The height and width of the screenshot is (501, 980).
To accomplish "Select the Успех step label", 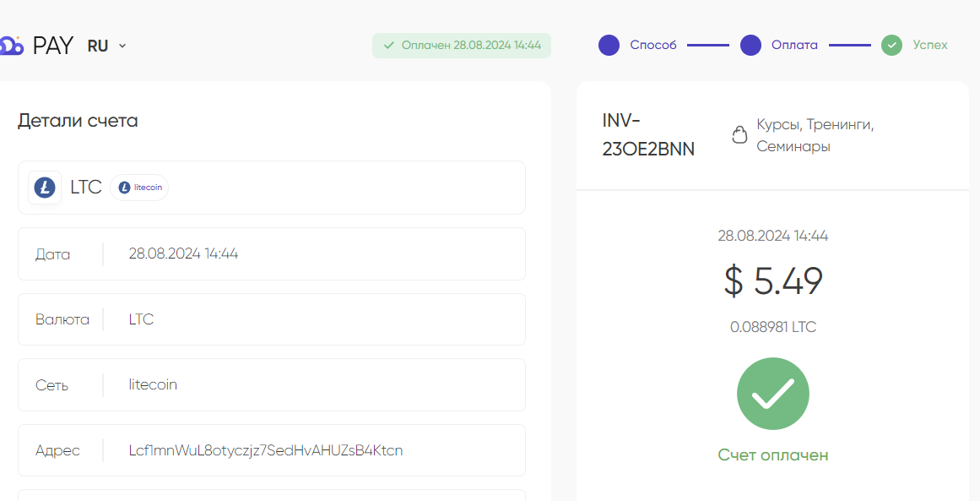I will [x=930, y=45].
